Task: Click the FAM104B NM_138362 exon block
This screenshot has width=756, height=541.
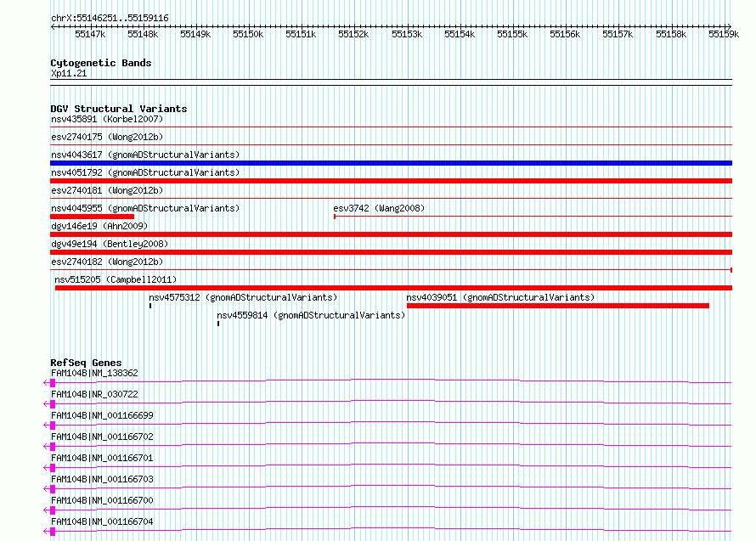Action: (53, 383)
